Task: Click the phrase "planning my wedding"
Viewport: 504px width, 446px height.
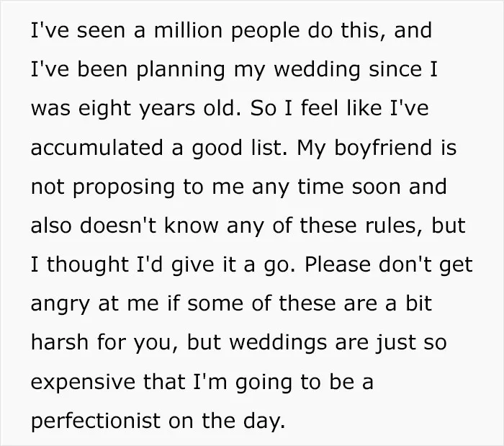Action: pos(248,71)
